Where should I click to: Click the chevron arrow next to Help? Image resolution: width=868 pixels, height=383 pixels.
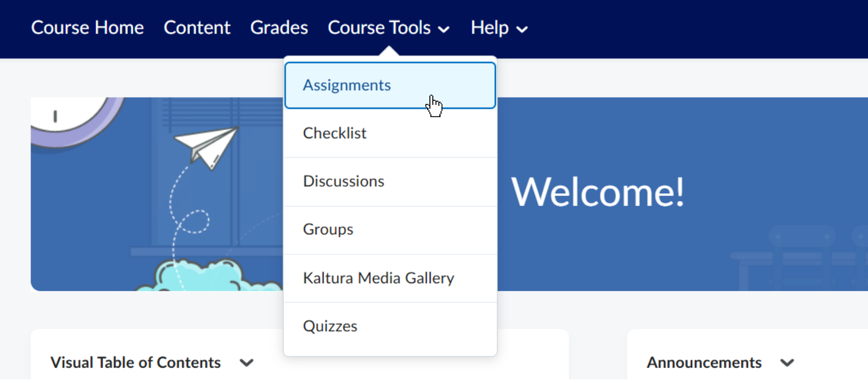522,30
